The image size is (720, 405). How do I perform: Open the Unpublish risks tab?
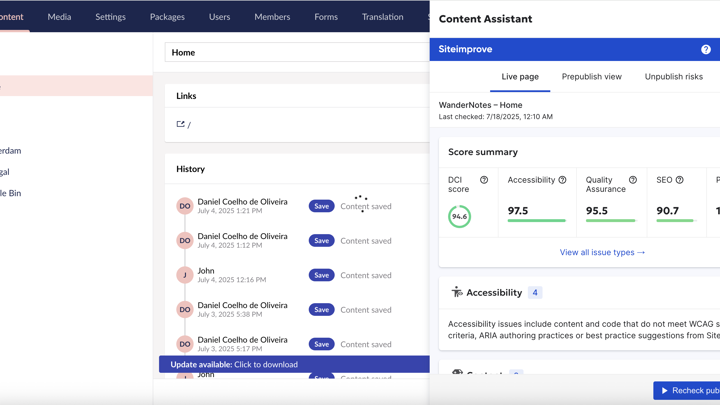673,76
